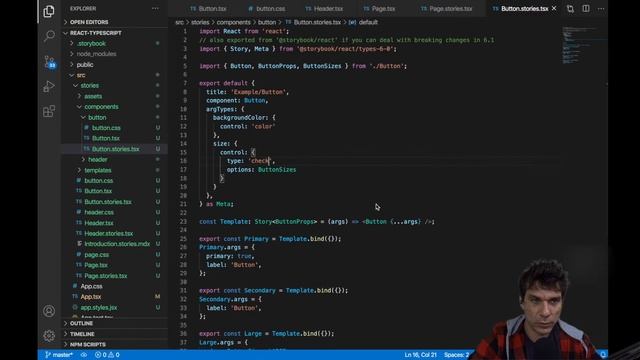The image size is (640, 360).
Task: Close the Button.stories.tsx tab
Action: [x=554, y=9]
